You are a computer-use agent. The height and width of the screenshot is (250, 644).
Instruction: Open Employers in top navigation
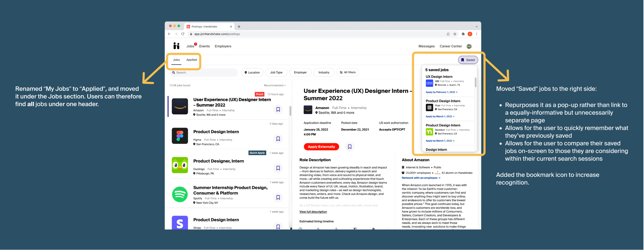click(223, 46)
